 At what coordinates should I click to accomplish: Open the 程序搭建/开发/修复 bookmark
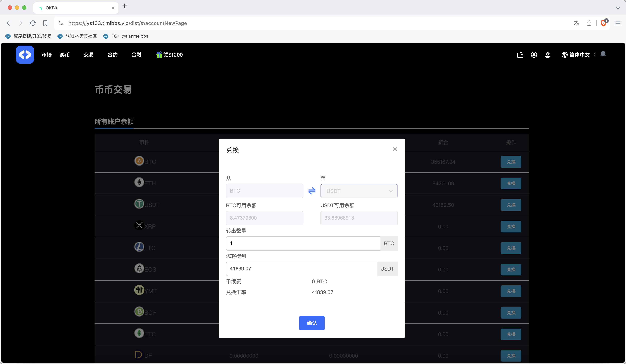(28, 36)
